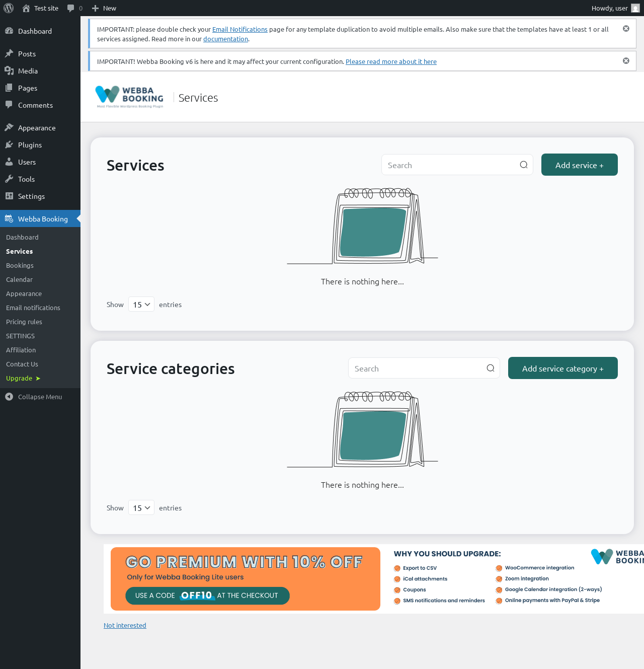
Task: Click the Users person icon
Action: pyautogui.click(x=9, y=162)
